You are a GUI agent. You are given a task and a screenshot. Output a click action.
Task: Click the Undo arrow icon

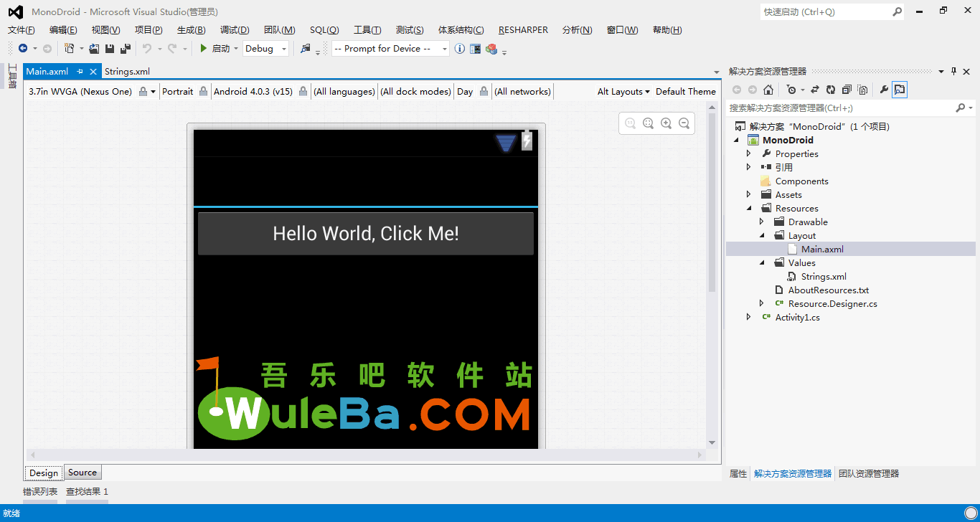click(x=146, y=48)
